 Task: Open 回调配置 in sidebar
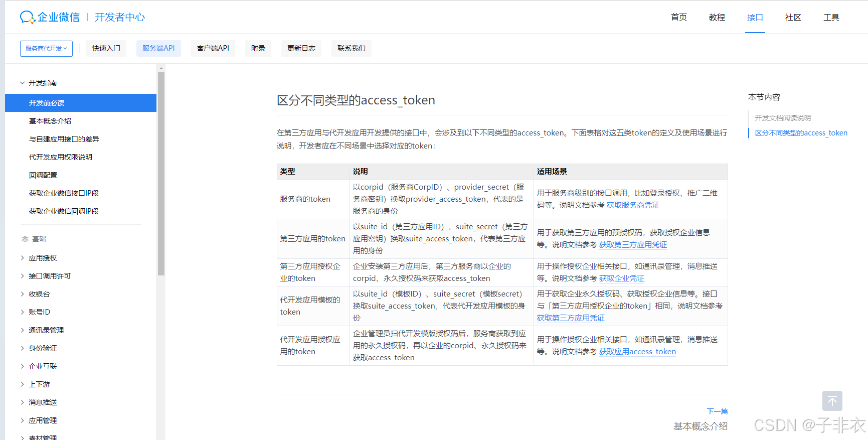click(43, 175)
